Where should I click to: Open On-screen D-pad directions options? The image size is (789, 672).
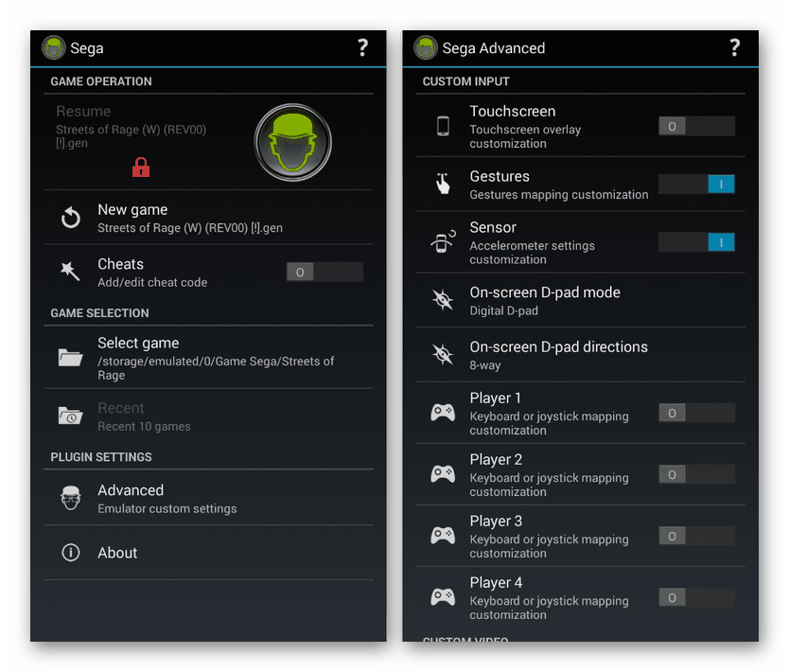(580, 354)
